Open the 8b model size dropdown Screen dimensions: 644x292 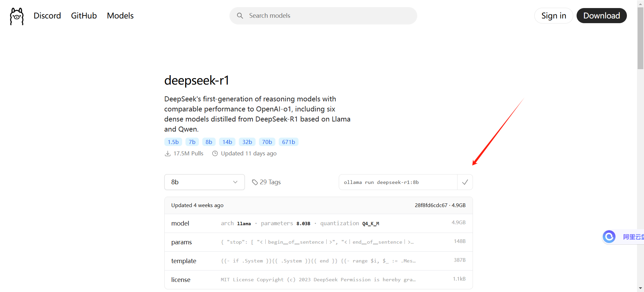pyautogui.click(x=205, y=182)
